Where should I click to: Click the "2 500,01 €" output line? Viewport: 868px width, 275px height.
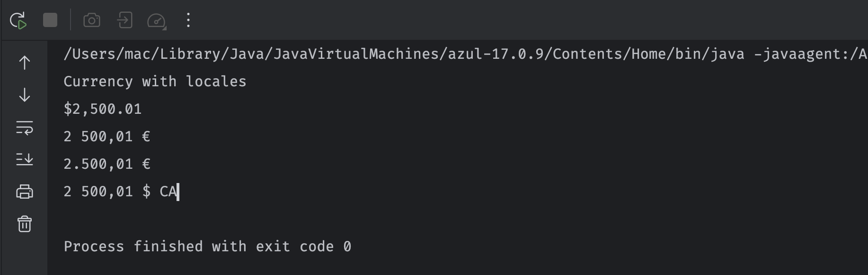pyautogui.click(x=107, y=137)
